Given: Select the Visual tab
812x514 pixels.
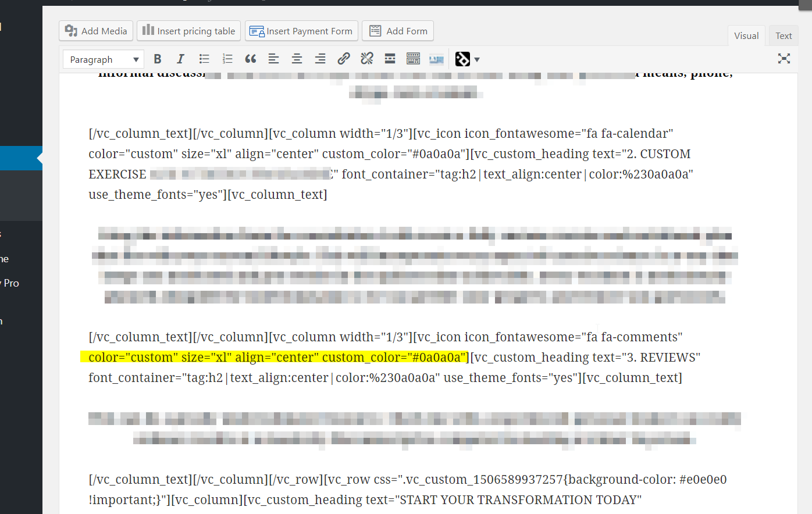Looking at the screenshot, I should pos(746,35).
